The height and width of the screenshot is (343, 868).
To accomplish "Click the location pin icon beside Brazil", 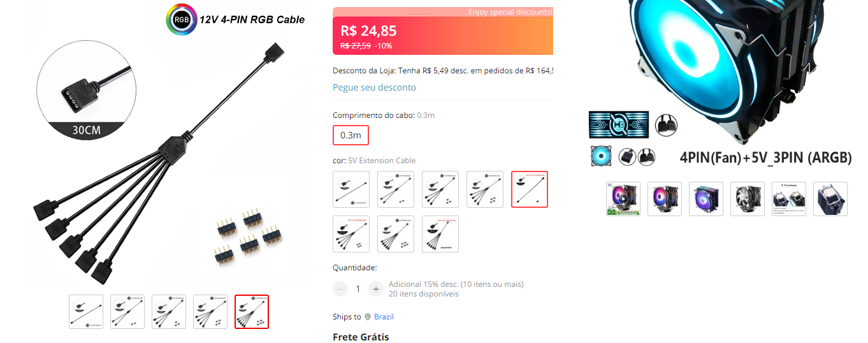I will [x=368, y=317].
